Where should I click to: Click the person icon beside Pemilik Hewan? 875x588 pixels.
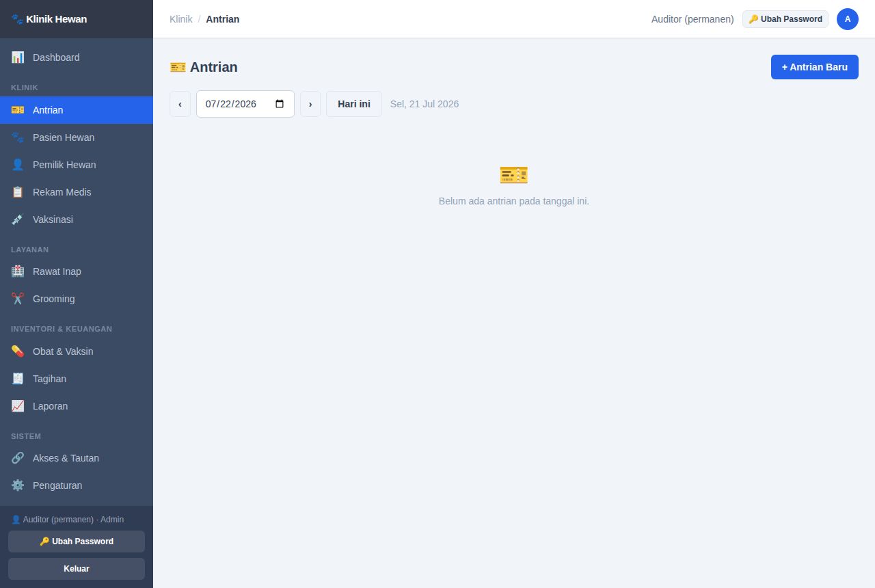click(18, 165)
